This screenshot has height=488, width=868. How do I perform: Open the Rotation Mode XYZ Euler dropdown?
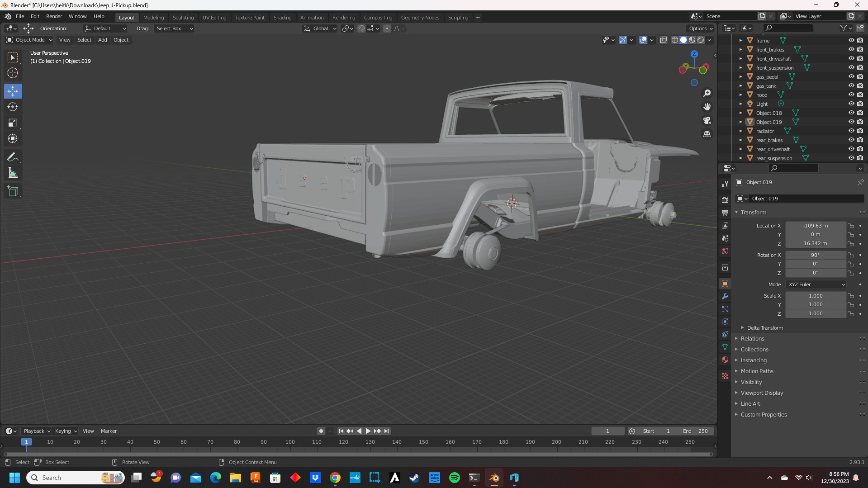point(816,284)
